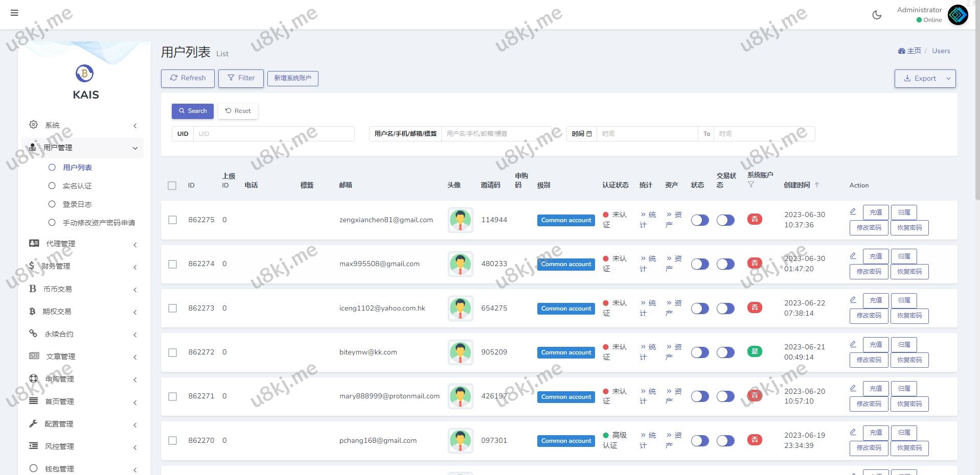Toggle 交易状态 switch for user 862272

coord(725,352)
